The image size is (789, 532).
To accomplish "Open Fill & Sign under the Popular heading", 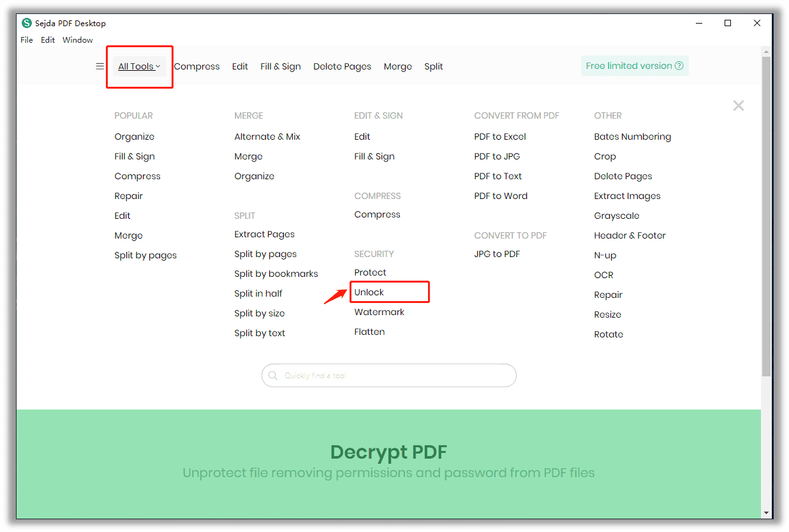I will [x=135, y=156].
